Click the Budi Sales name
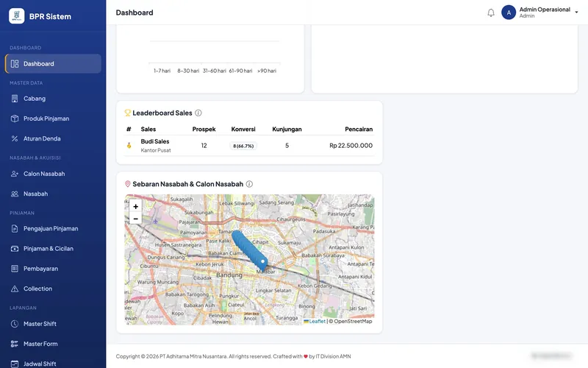The image size is (588, 368). point(155,141)
